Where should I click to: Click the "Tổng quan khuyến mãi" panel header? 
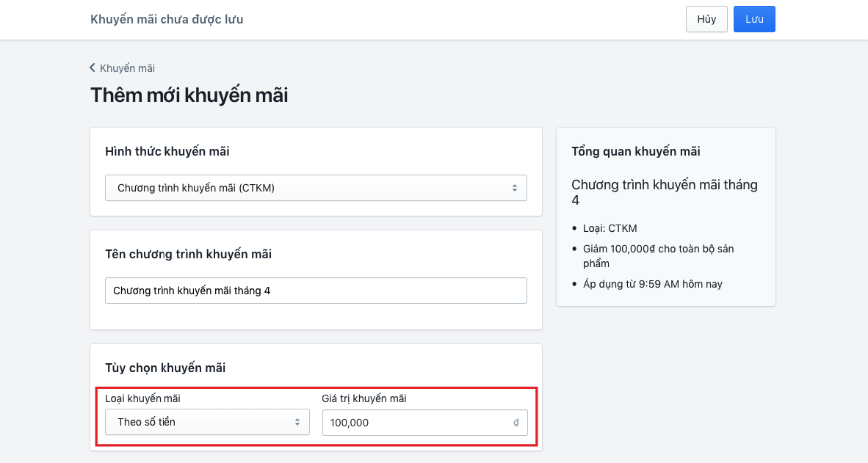(x=636, y=151)
